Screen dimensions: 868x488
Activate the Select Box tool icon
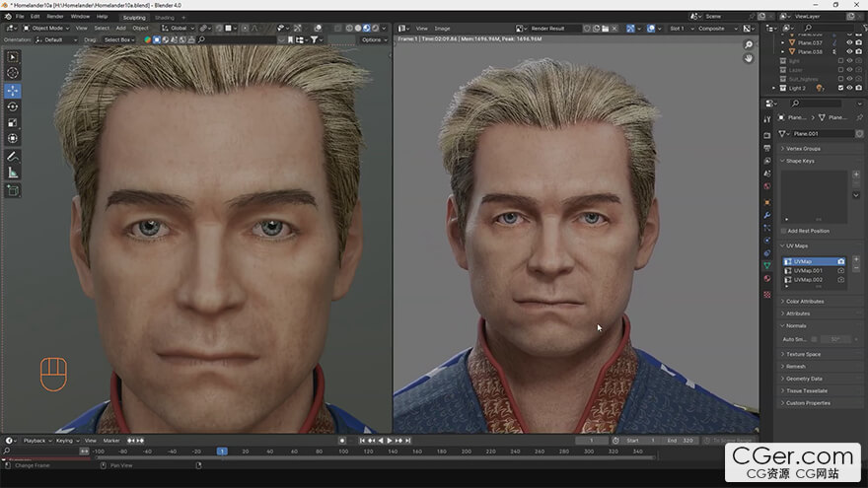13,56
